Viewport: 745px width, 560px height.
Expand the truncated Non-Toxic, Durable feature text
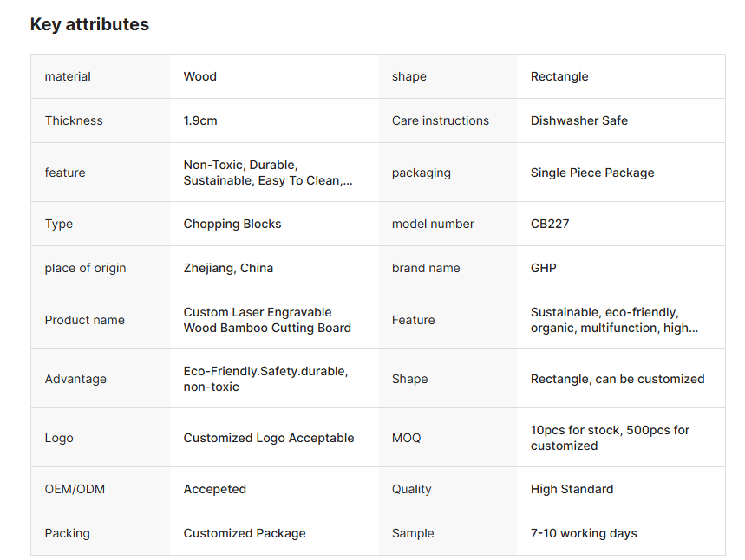click(x=268, y=173)
